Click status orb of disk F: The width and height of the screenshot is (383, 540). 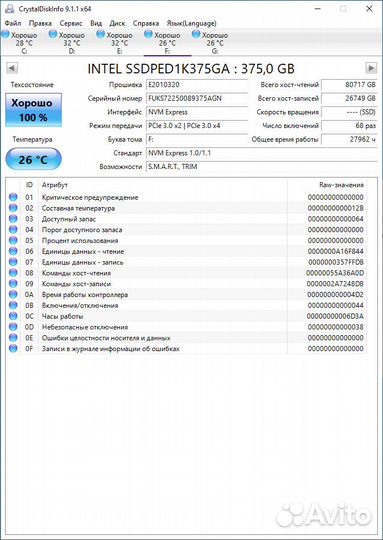click(x=148, y=34)
